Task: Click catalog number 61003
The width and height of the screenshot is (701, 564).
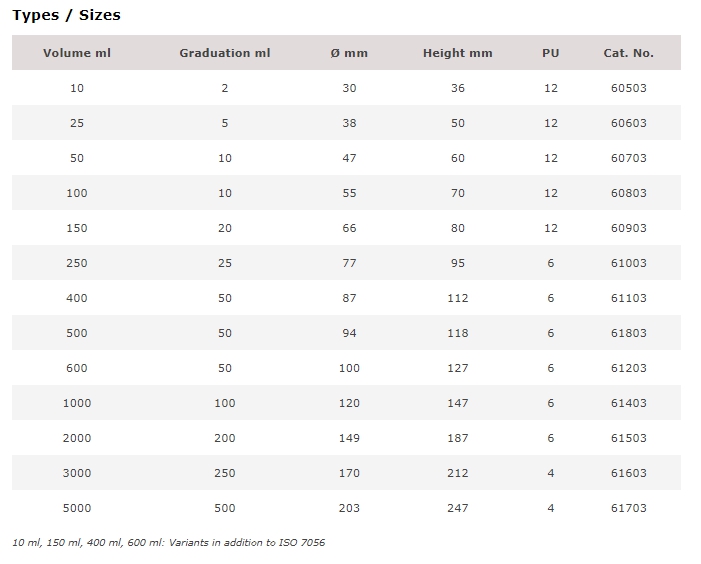Action: tap(629, 263)
